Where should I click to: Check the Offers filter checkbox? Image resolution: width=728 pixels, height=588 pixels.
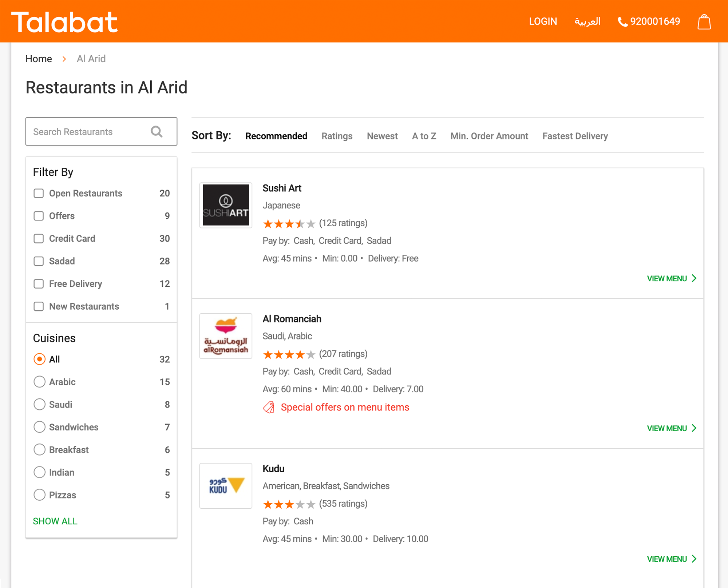pyautogui.click(x=39, y=216)
